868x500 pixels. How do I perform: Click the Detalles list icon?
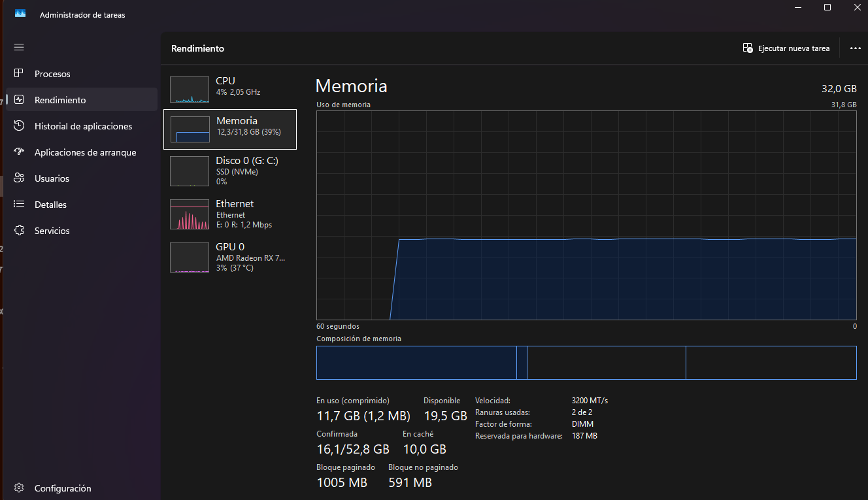(x=19, y=205)
